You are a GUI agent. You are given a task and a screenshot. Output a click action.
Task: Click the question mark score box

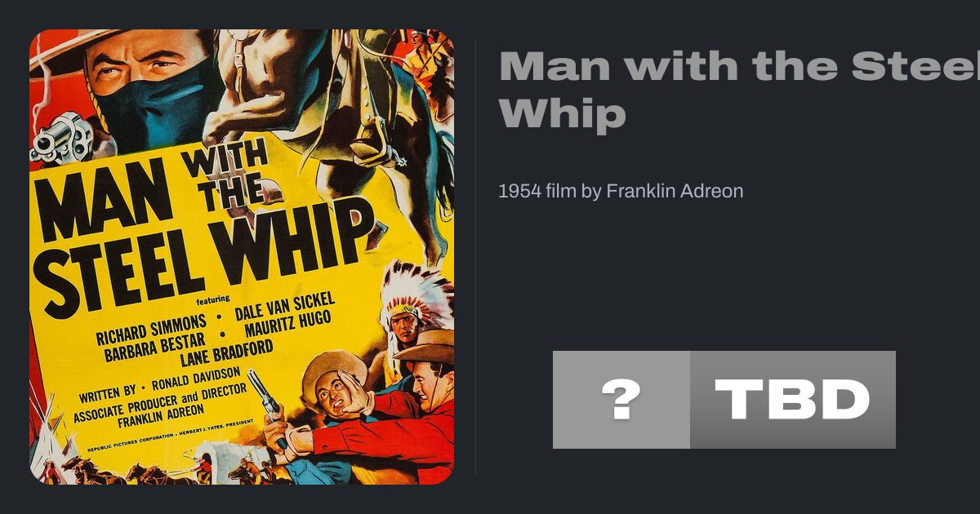coord(621,400)
